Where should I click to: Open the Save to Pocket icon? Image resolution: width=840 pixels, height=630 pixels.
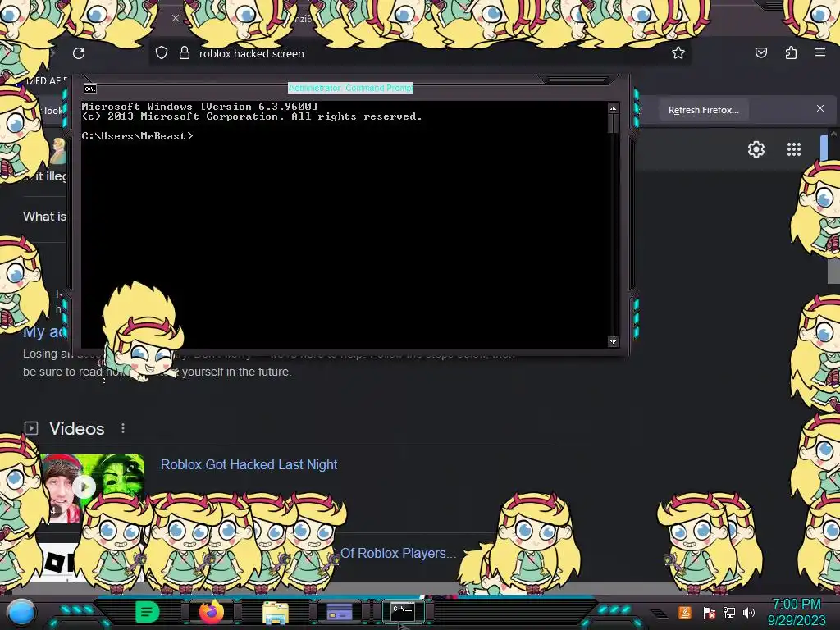pyautogui.click(x=760, y=52)
